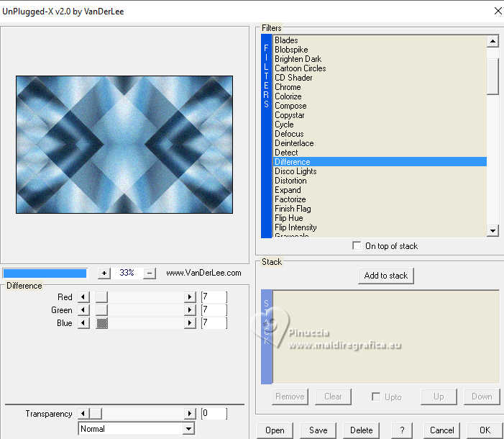The width and height of the screenshot is (504, 439).
Task: Pick the Disco Lights filter
Action: pos(380,171)
